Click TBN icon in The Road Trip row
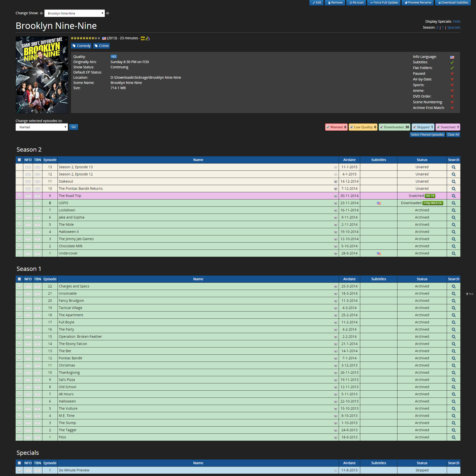 [37, 196]
